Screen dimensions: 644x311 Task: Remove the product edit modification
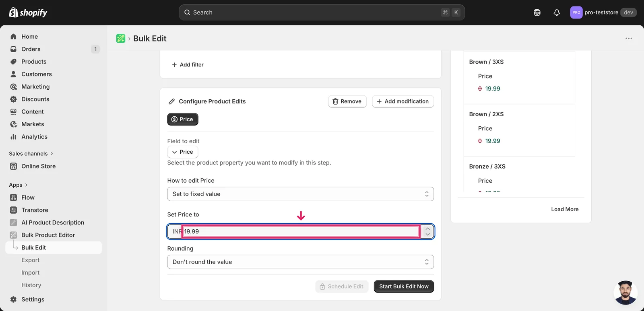[347, 101]
